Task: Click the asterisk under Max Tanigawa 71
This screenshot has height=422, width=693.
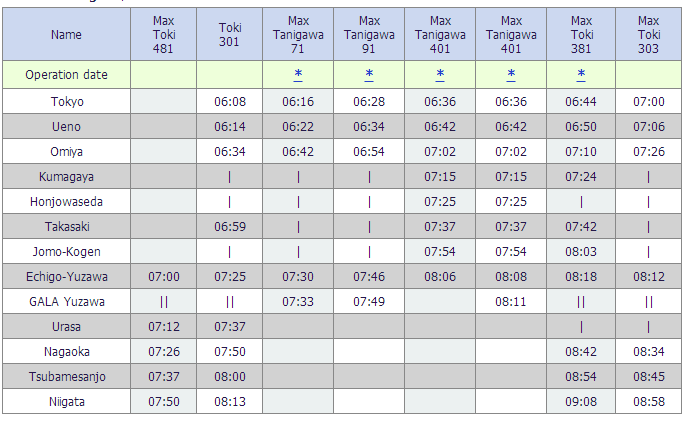Action: (x=298, y=74)
